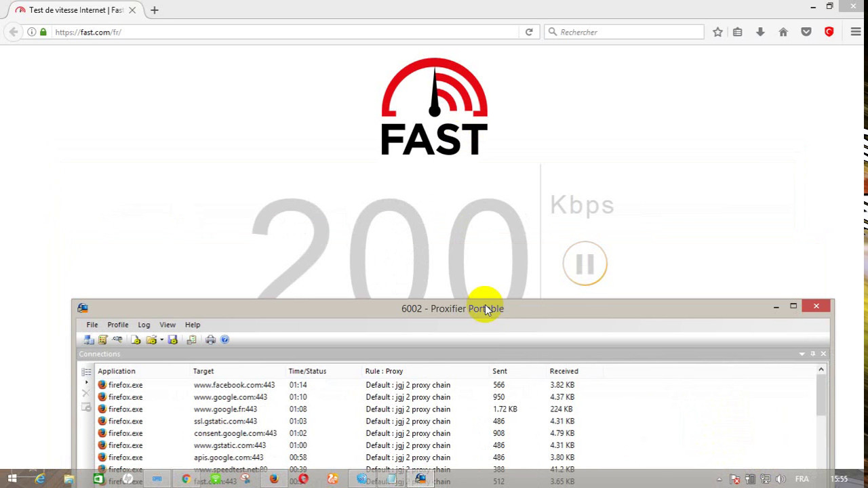868x488 pixels.
Task: Select the Test de vitesse Internet tab
Action: (75, 10)
